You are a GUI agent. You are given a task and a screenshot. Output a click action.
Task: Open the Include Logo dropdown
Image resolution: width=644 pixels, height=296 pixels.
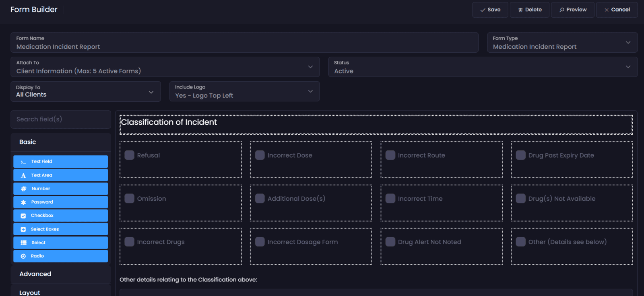(245, 91)
